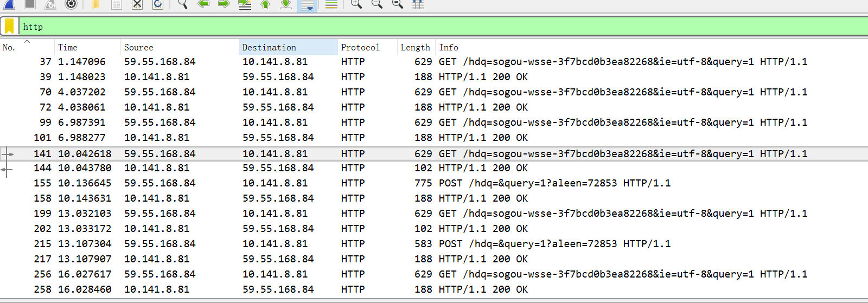Toggle auto-scroll during live capture
Image resolution: width=868 pixels, height=303 pixels.
tap(308, 5)
